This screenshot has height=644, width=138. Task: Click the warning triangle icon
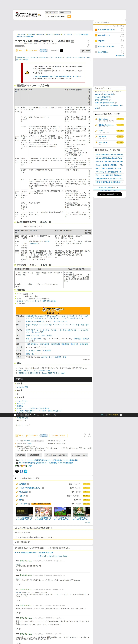27,72
